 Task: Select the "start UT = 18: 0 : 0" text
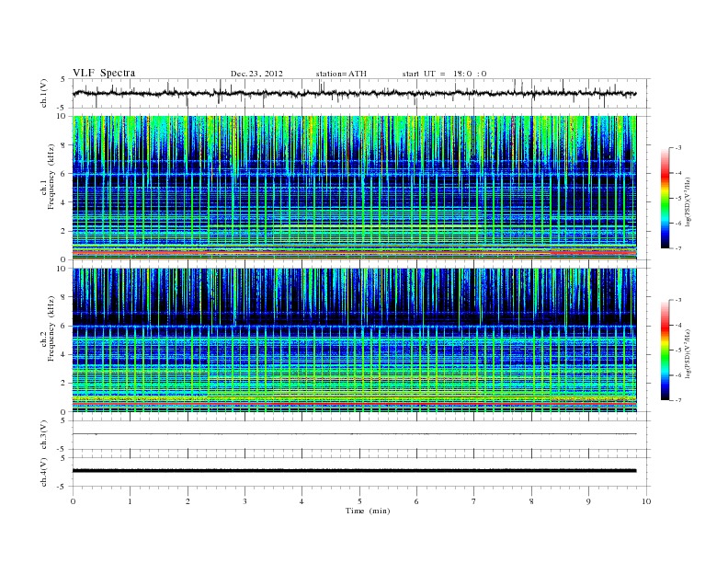click(x=444, y=74)
